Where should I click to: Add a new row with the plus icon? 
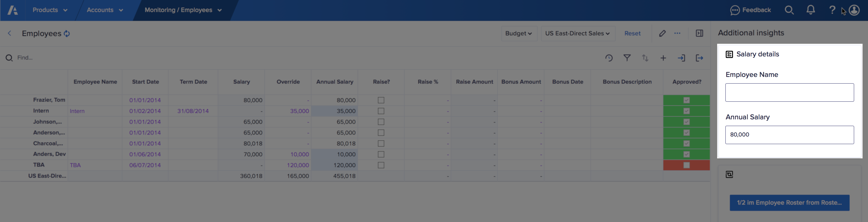663,58
